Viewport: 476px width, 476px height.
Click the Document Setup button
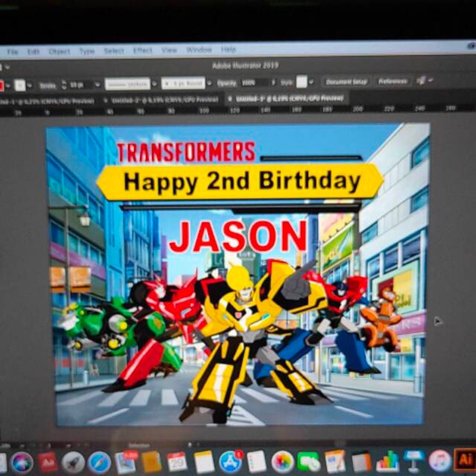click(346, 81)
